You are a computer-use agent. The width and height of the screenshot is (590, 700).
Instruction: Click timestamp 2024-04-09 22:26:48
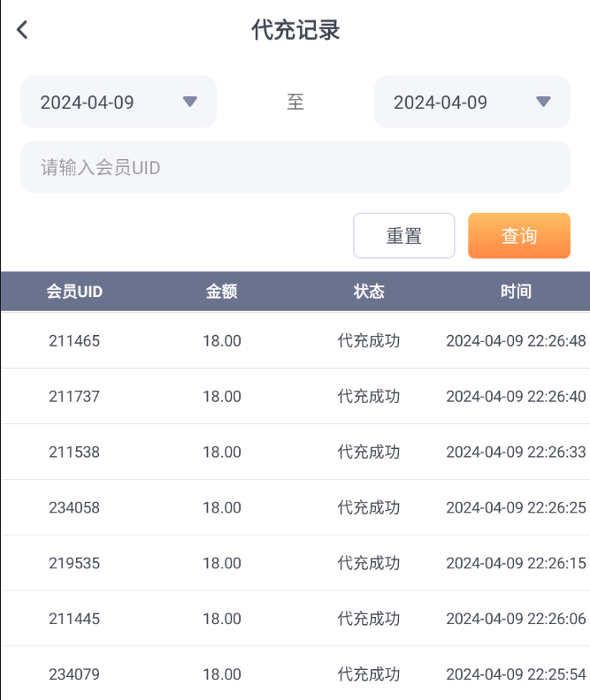coord(516,341)
